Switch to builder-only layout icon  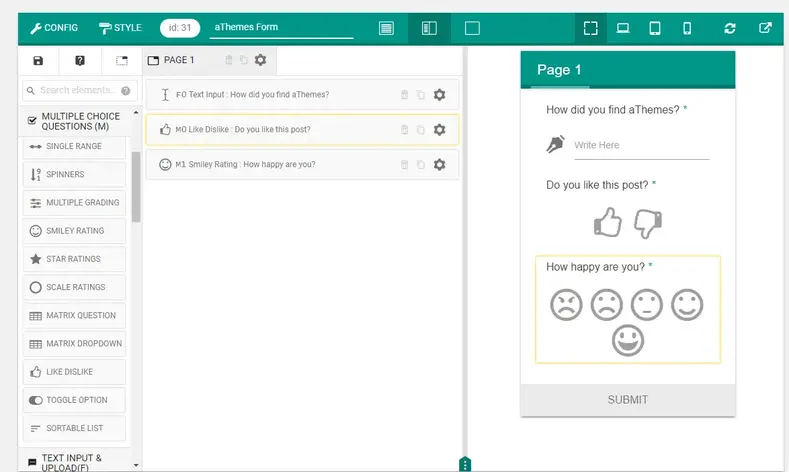pos(386,28)
